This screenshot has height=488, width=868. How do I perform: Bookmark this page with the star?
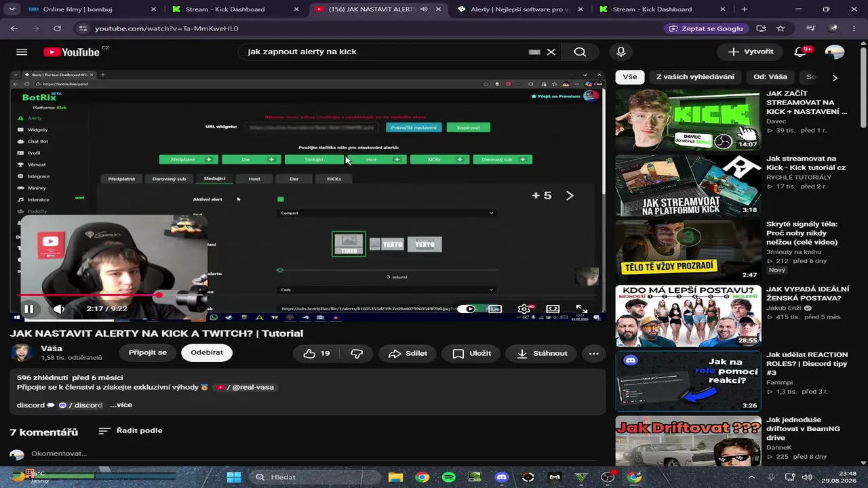click(x=781, y=28)
